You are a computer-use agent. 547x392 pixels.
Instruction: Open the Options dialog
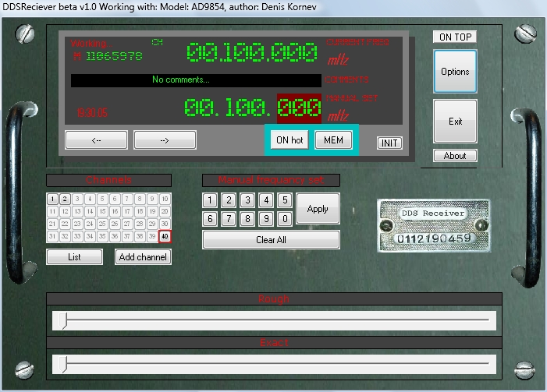[x=455, y=72]
